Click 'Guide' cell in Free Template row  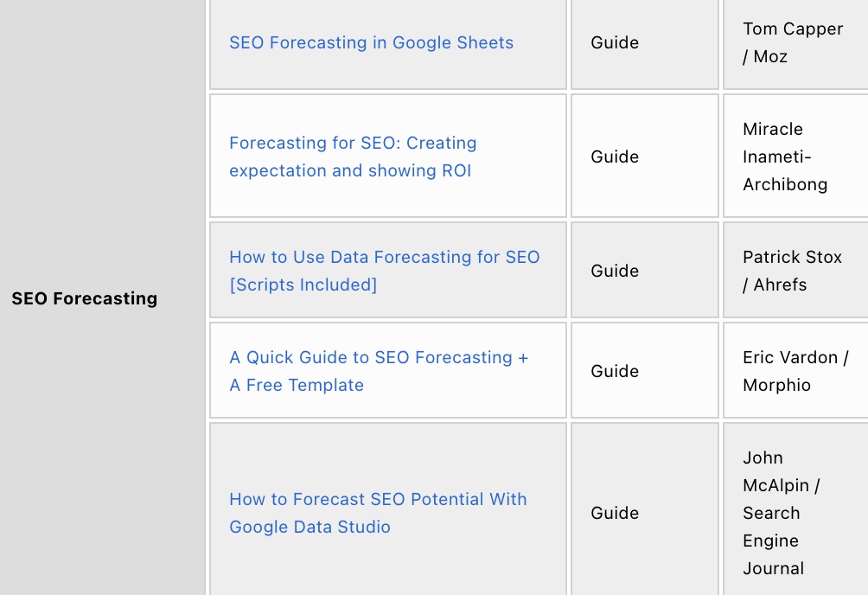point(644,371)
